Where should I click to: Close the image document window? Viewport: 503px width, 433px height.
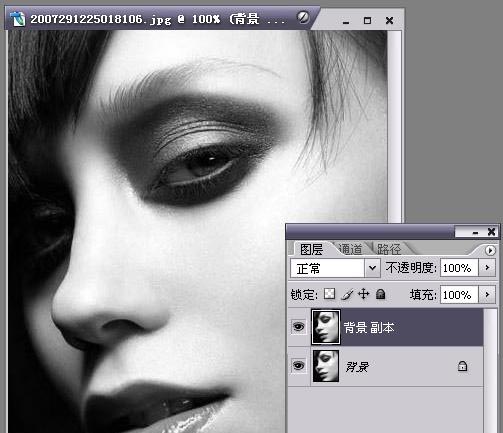[x=389, y=21]
